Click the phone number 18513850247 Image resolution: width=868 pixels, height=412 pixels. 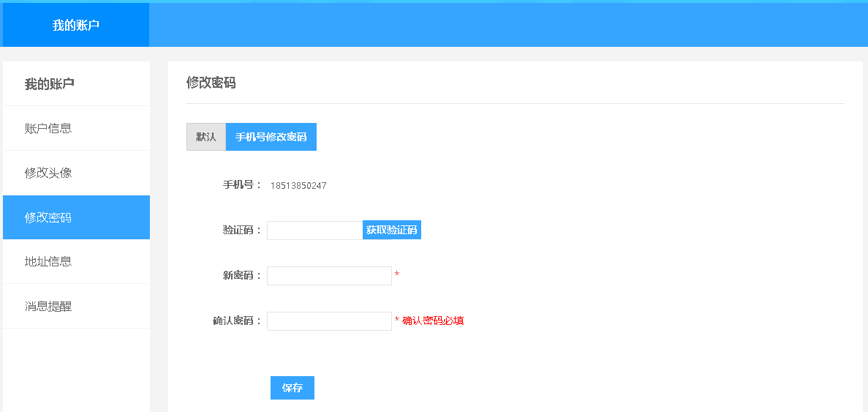pos(298,186)
